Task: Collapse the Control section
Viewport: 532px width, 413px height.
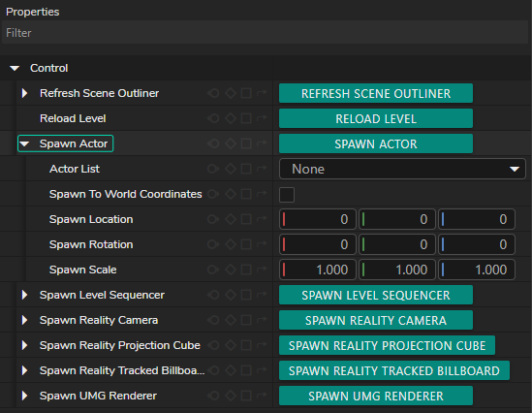Action: point(15,68)
